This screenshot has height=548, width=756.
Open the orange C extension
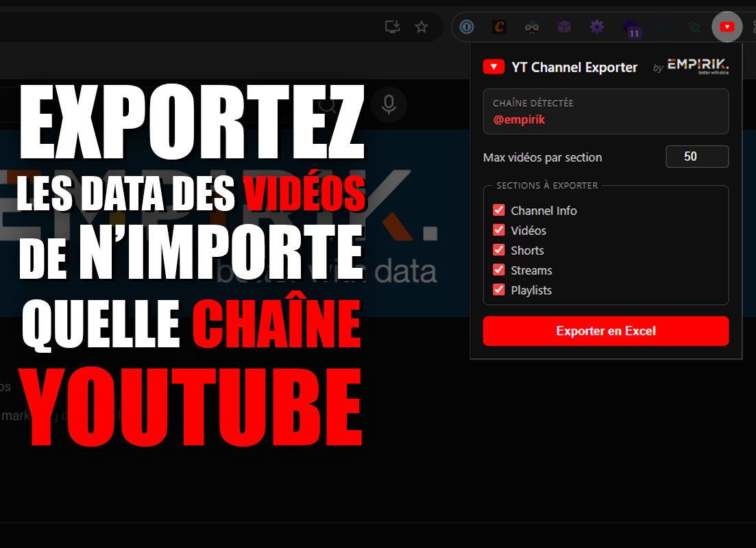point(500,27)
